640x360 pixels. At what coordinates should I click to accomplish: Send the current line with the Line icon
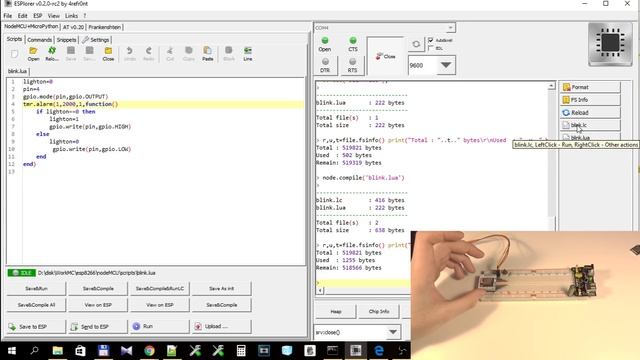click(x=248, y=54)
